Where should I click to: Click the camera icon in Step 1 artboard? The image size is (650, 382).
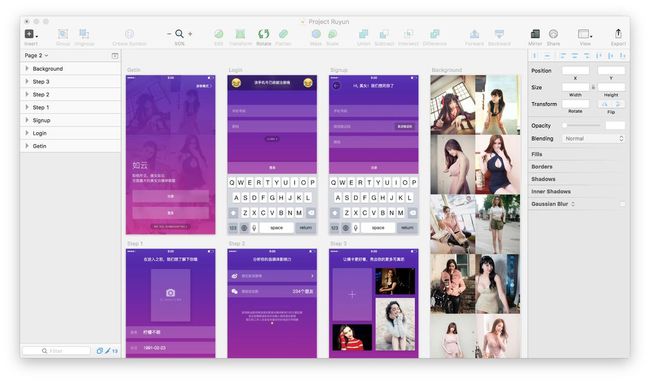pos(170,293)
